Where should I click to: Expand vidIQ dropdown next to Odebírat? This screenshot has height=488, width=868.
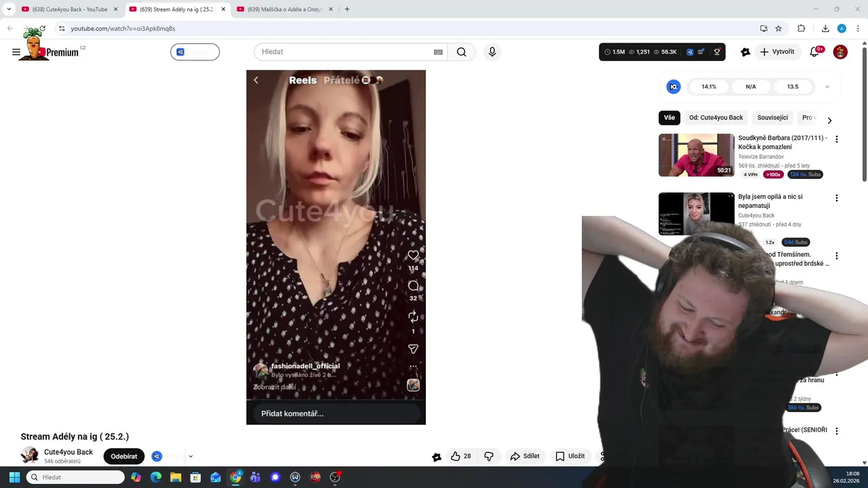click(191, 457)
